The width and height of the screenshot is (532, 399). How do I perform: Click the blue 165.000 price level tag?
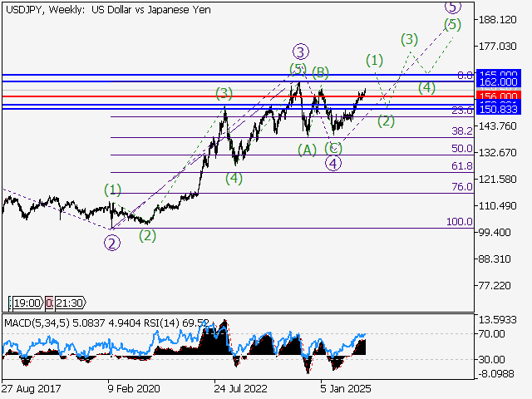(498, 75)
